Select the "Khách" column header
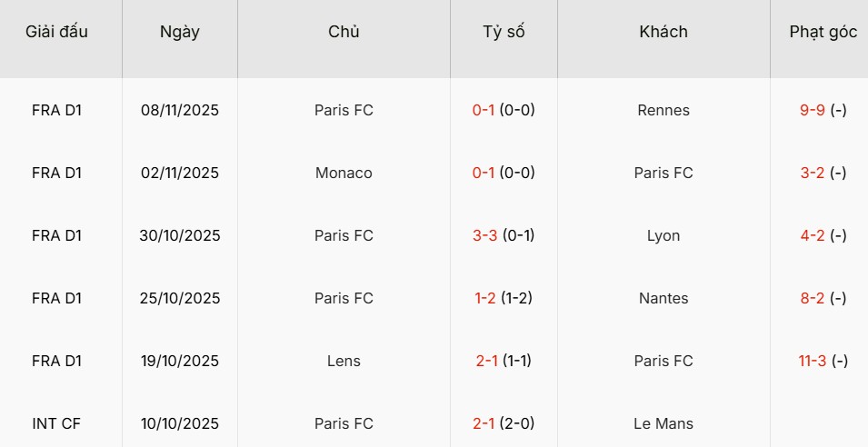868x447 pixels. [663, 32]
